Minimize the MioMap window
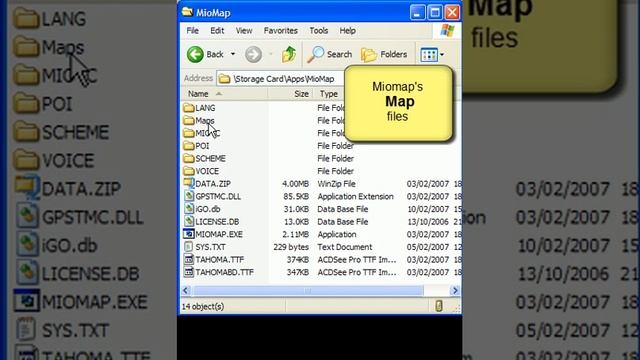 (x=417, y=13)
